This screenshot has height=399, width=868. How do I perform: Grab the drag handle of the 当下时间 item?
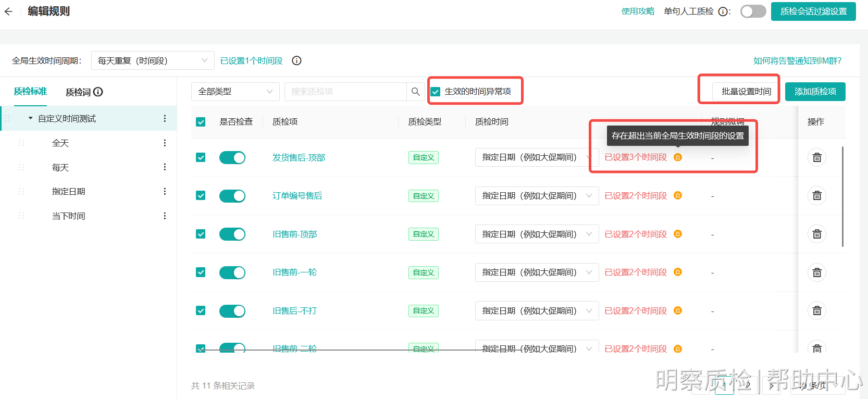[x=21, y=216]
